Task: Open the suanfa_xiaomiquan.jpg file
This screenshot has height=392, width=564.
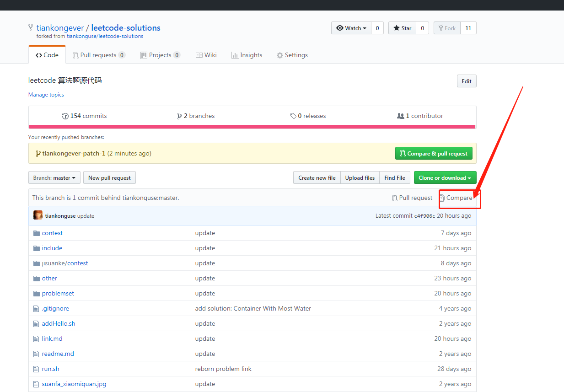Action: click(74, 384)
